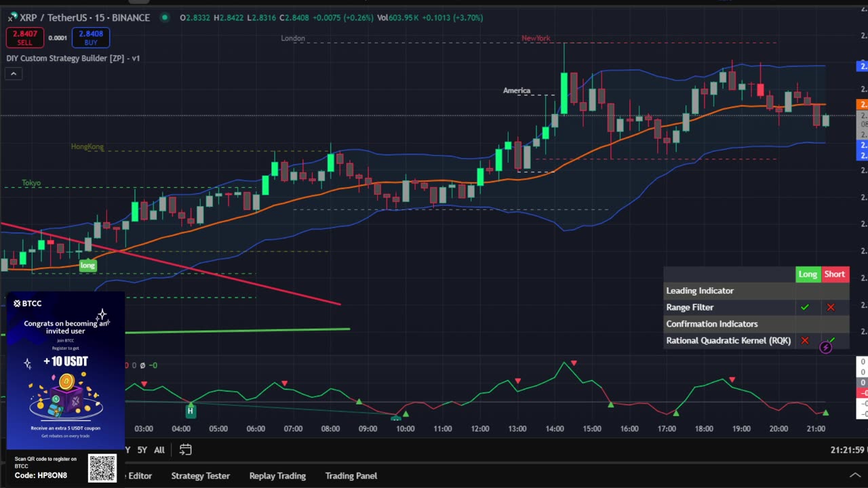Click the green Long header cell

808,274
